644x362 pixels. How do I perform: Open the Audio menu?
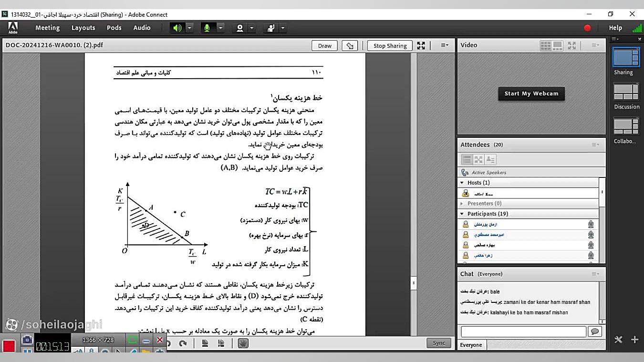pos(142,28)
